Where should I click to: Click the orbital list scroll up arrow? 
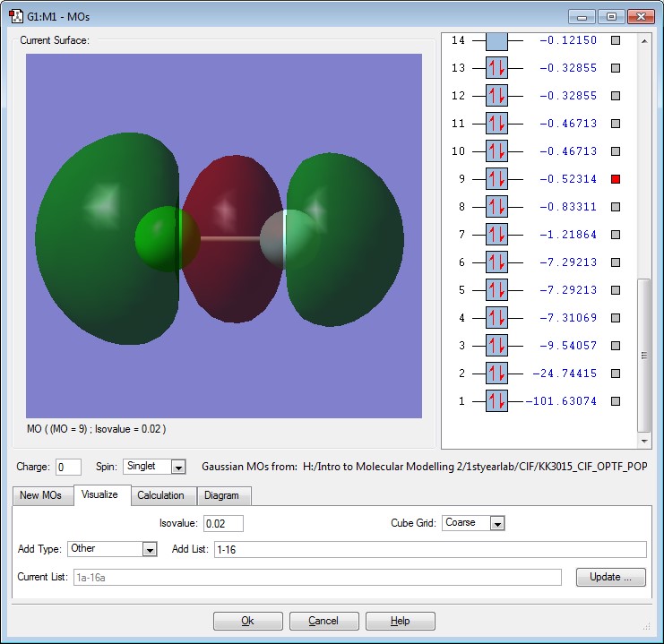[644, 41]
